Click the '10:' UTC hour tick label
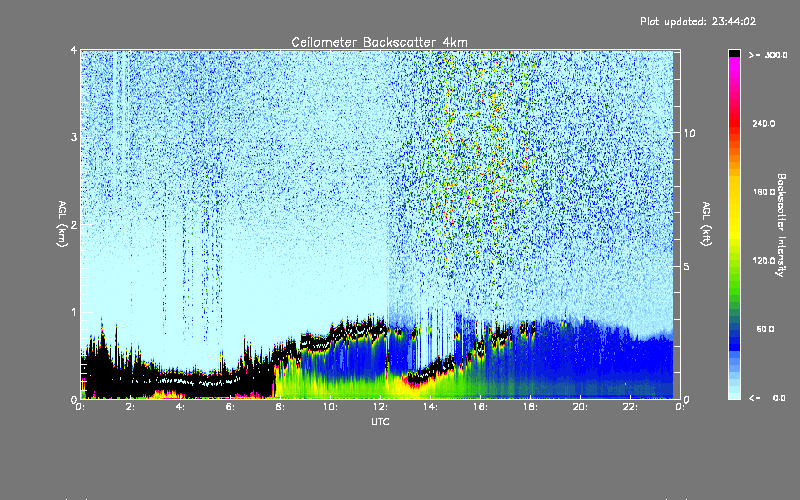The width and height of the screenshot is (800, 500). 331,407
